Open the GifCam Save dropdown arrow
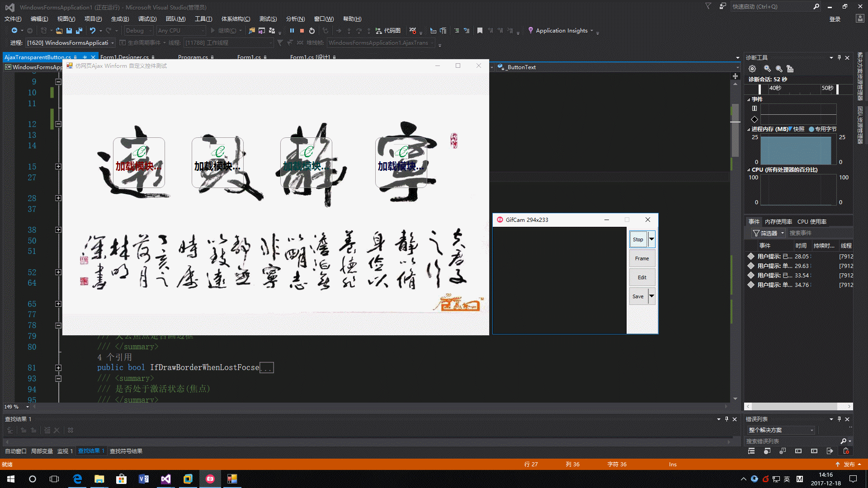 pos(651,296)
